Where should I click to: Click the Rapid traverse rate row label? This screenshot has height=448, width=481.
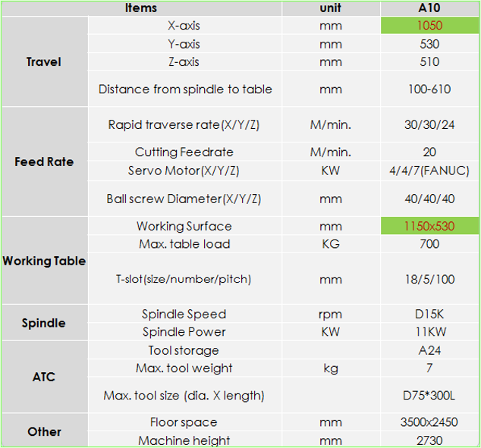coord(184,125)
